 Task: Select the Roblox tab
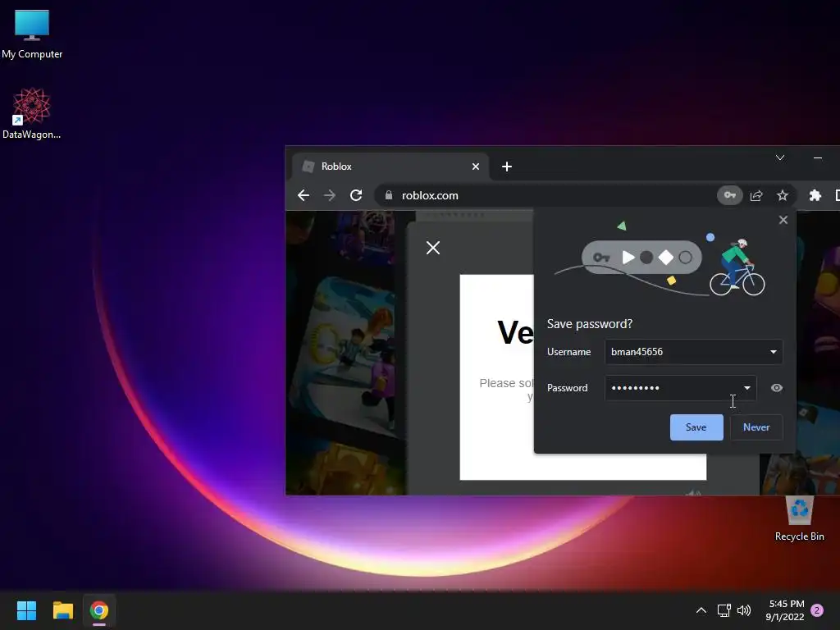(390, 167)
